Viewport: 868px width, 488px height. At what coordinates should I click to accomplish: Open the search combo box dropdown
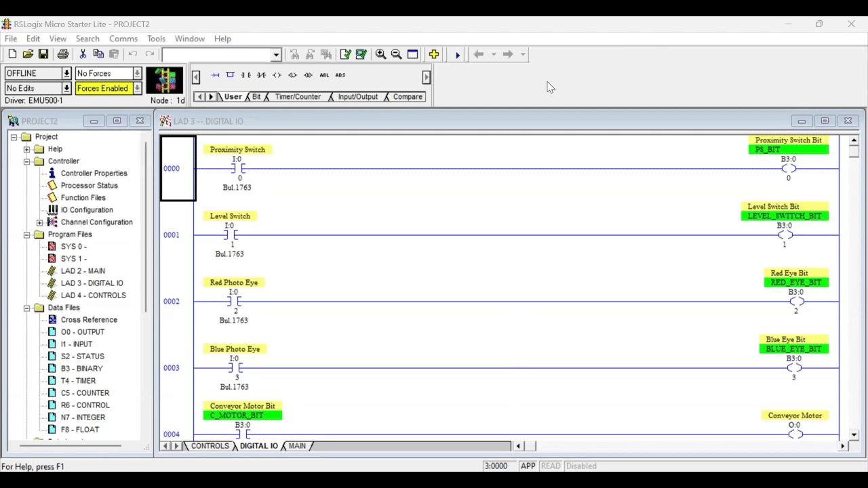(x=276, y=55)
